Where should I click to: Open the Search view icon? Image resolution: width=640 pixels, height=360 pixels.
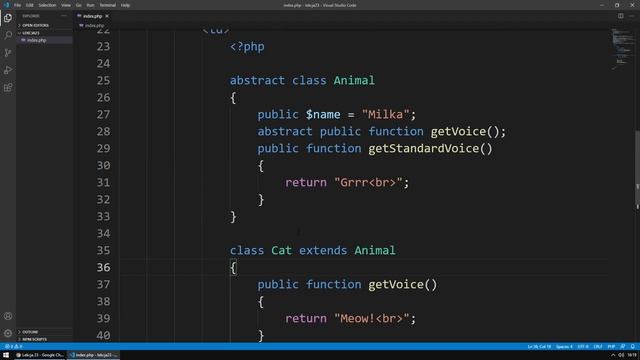[x=8, y=35]
